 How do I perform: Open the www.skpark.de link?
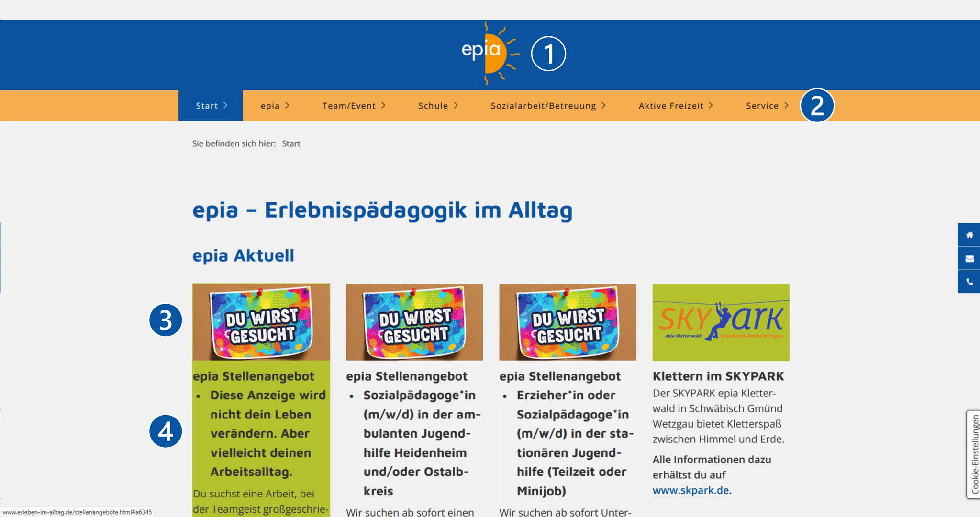pos(690,490)
